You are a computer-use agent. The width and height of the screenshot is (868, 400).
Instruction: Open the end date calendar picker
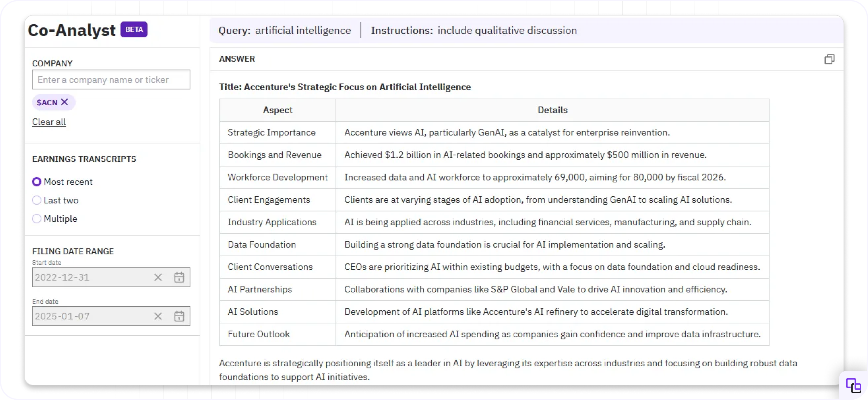179,316
